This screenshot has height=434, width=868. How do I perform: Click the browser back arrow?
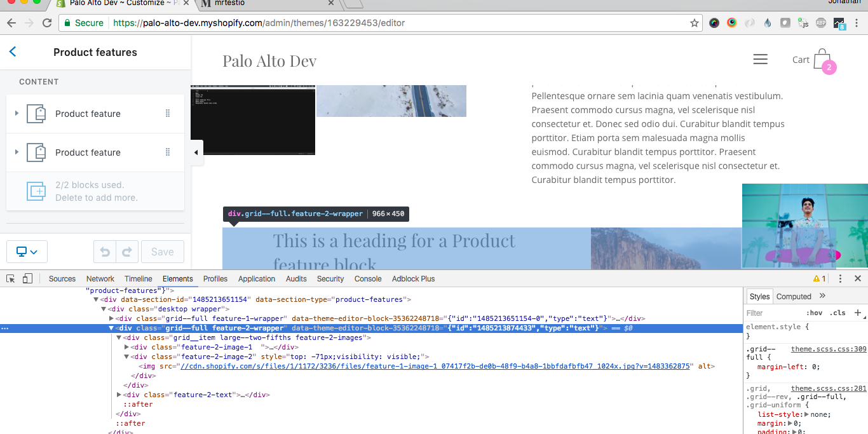(x=11, y=23)
